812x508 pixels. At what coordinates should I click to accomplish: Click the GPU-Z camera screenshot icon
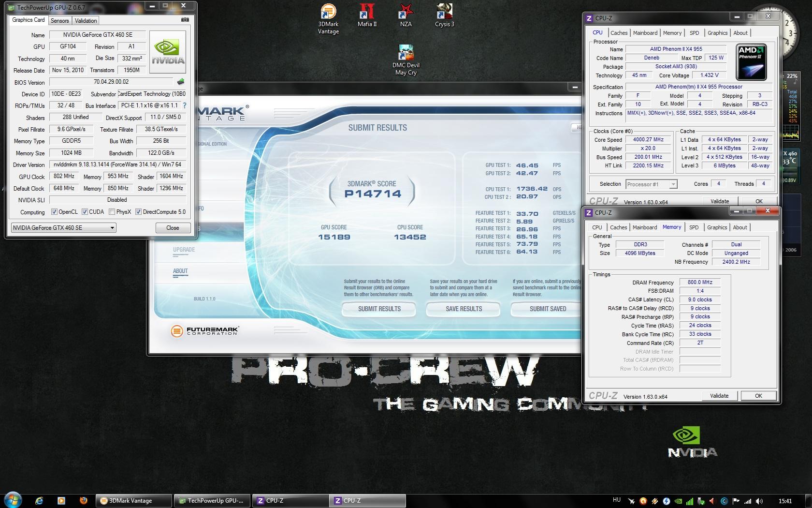click(185, 20)
